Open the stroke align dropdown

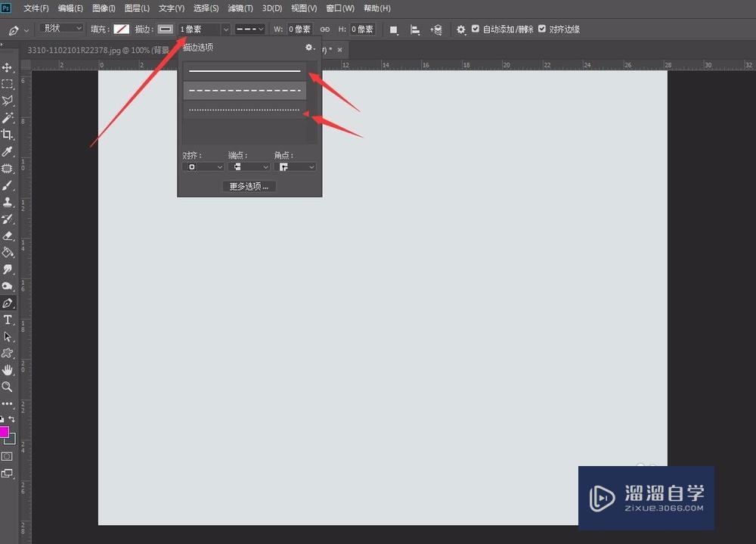203,167
